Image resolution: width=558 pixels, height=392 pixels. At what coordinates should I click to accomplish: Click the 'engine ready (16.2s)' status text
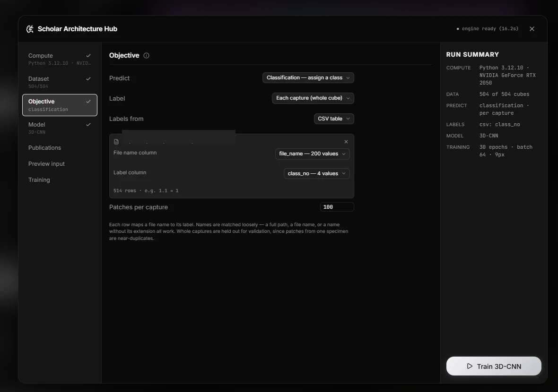pos(490,29)
